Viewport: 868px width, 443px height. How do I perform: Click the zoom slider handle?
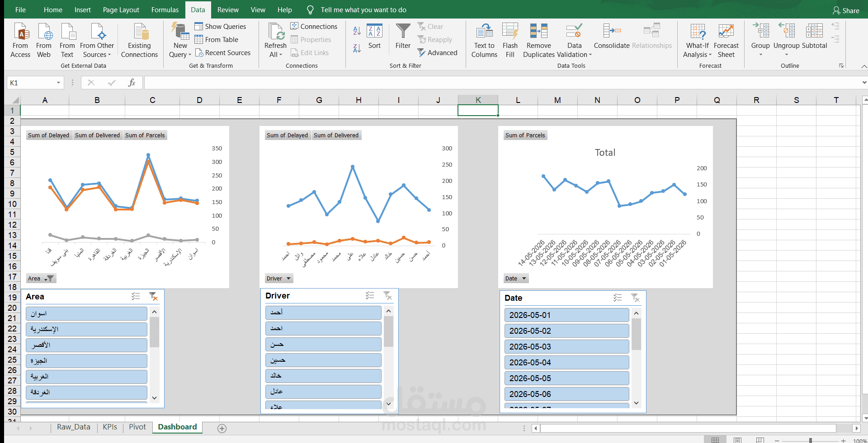811,440
